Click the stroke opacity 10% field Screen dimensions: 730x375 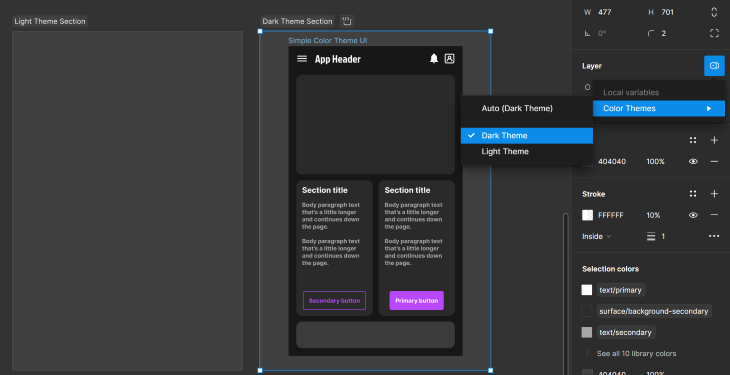tap(653, 215)
